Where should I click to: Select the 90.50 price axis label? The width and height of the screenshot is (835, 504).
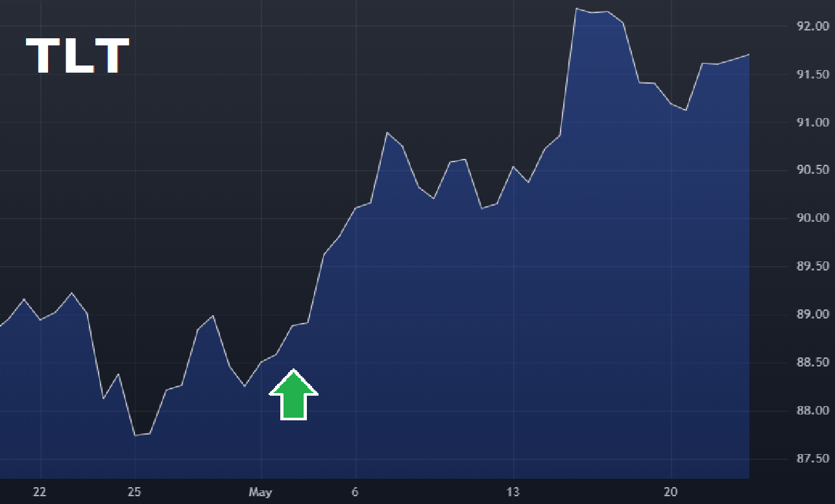(x=813, y=171)
